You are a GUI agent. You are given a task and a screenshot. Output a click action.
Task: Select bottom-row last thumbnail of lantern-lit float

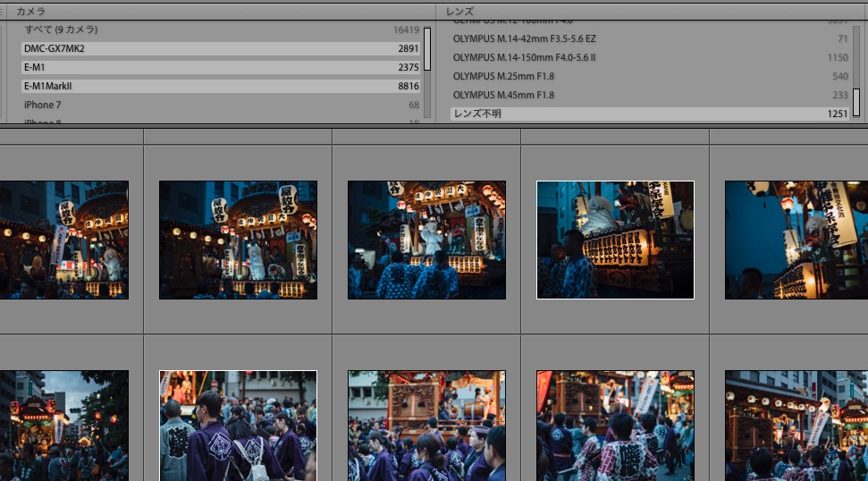pyautogui.click(x=796, y=426)
